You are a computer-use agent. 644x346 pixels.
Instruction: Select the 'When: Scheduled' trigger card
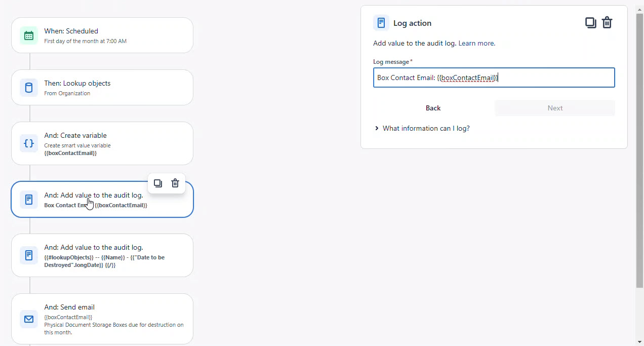102,35
